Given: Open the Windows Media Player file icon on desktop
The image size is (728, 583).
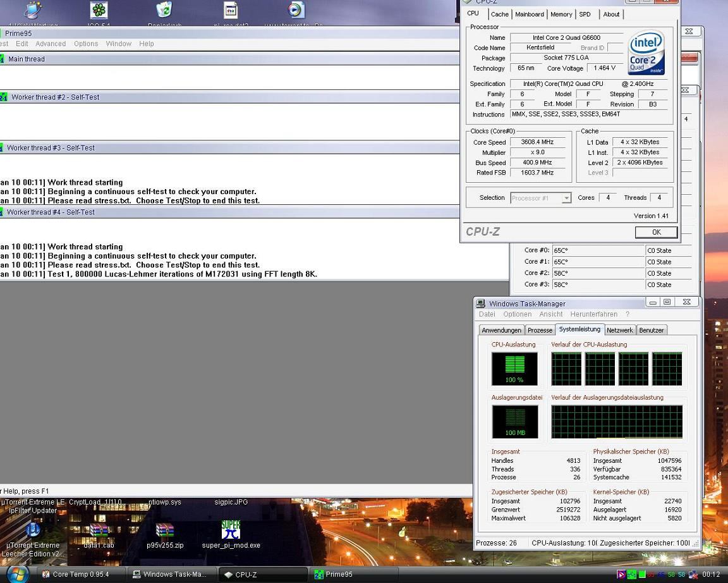Looking at the screenshot, I should 296,9.
